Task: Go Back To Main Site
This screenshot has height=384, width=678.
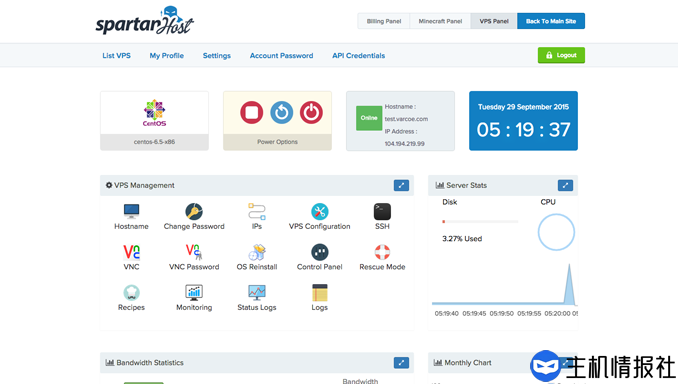Action: tap(551, 21)
